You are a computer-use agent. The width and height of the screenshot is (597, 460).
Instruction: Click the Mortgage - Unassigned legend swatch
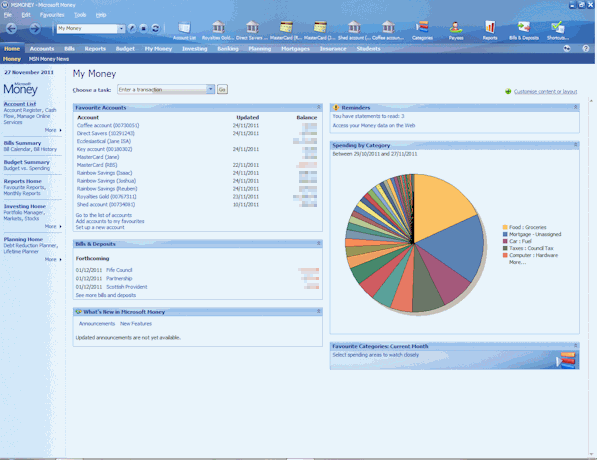(x=505, y=234)
